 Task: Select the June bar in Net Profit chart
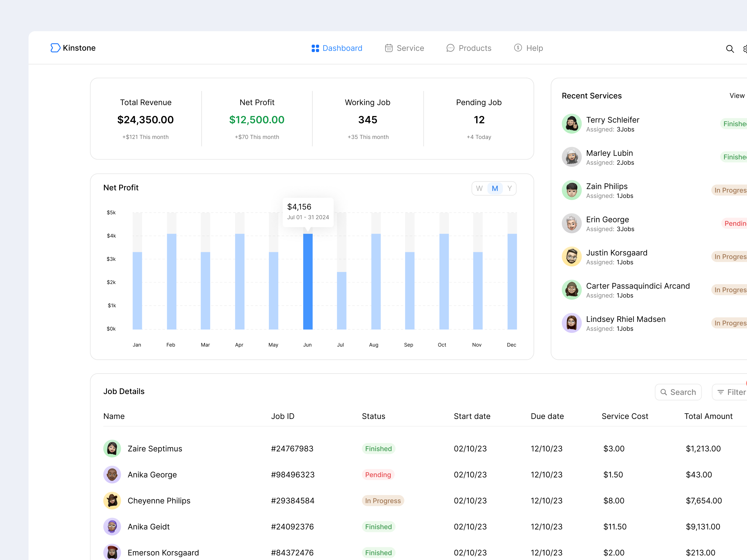tap(308, 280)
